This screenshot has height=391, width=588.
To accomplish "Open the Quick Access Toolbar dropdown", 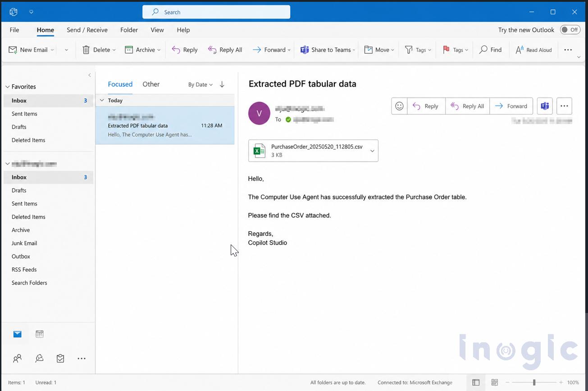I will pyautogui.click(x=31, y=12).
